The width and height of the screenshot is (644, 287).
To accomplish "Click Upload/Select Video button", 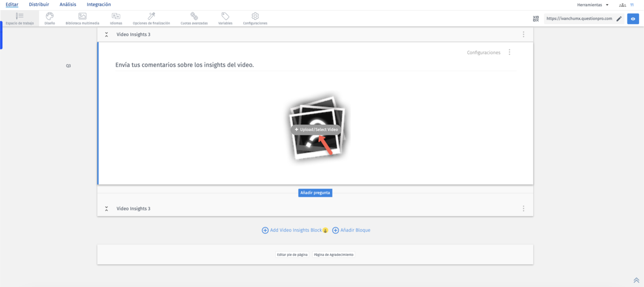I will point(316,130).
